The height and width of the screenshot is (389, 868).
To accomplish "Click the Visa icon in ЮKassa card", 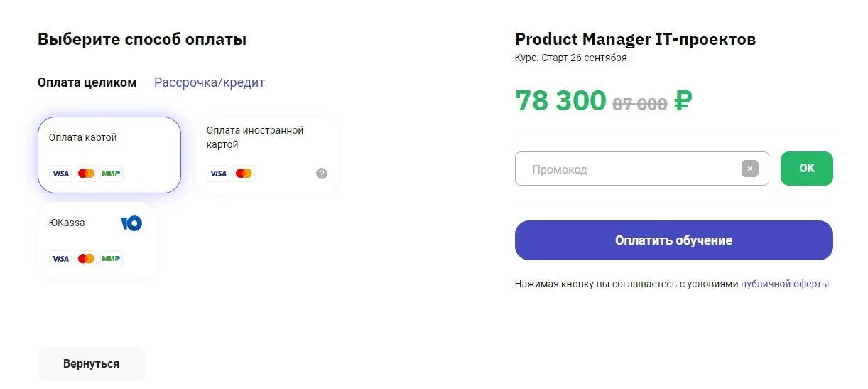I will [x=60, y=259].
